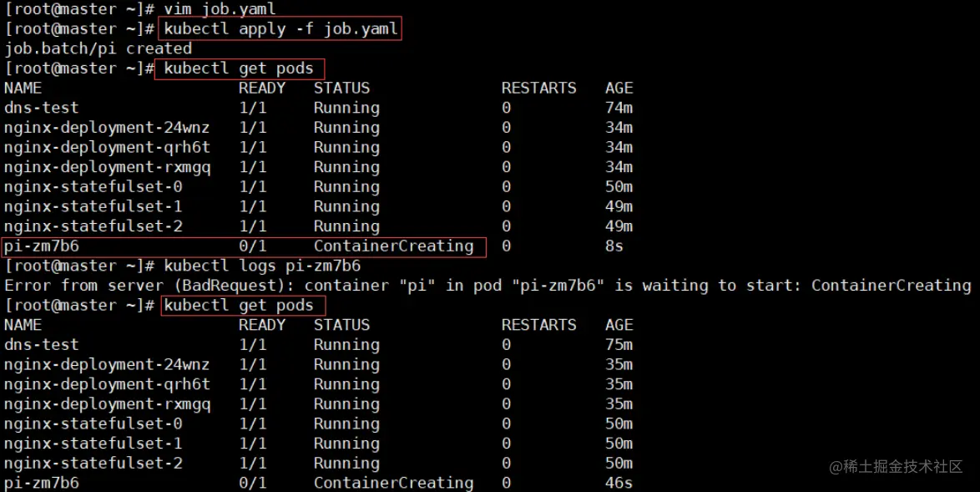The height and width of the screenshot is (492, 980).
Task: Click "dns-test" in the row aged 74m
Action: (41, 108)
